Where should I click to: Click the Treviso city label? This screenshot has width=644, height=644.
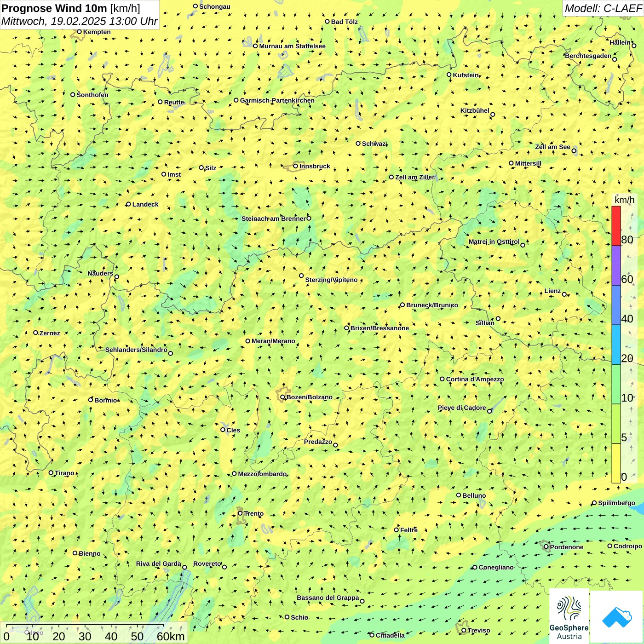pos(479,630)
